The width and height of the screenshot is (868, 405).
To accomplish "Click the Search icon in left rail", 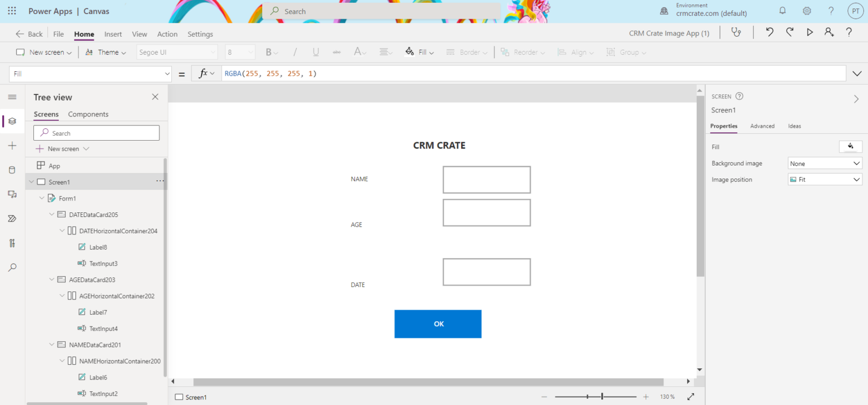I will pyautogui.click(x=12, y=267).
